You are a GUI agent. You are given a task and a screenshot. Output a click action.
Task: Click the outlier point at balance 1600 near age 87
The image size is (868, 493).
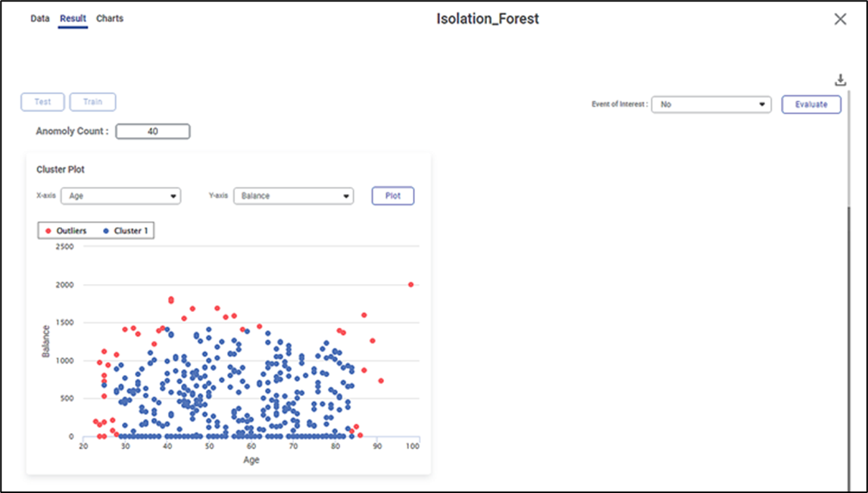[x=364, y=315]
